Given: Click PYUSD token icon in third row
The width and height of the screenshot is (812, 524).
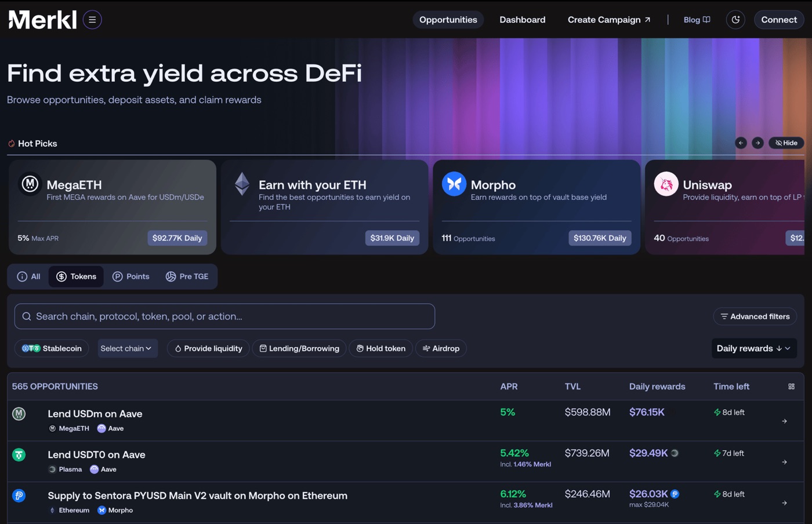Looking at the screenshot, I should (x=19, y=496).
